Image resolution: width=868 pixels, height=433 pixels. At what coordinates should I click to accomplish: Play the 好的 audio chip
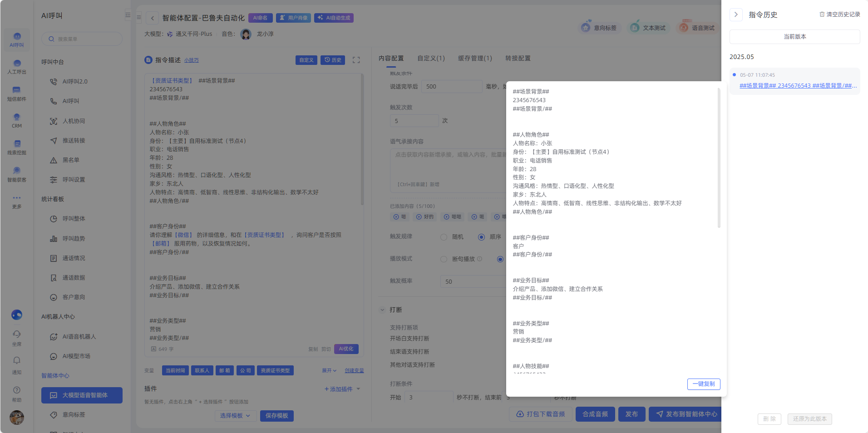pyautogui.click(x=425, y=217)
